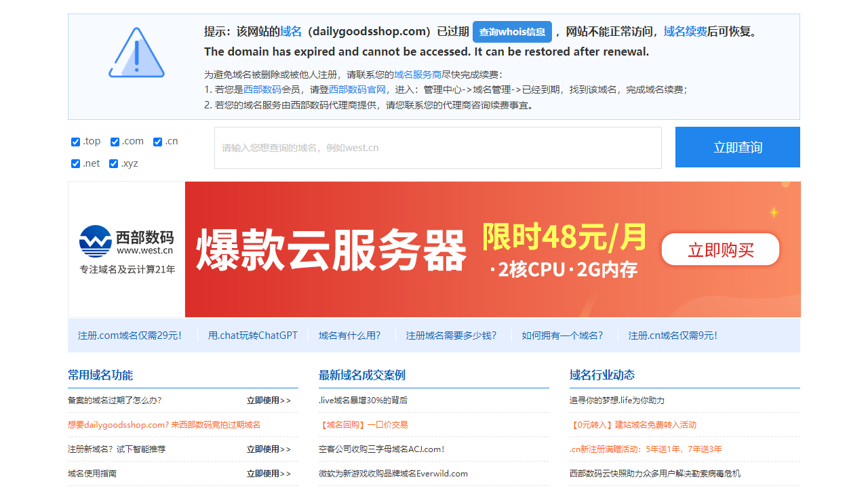
Task: Open 备案的域名过期了怎么办? article
Action: pyautogui.click(x=115, y=400)
